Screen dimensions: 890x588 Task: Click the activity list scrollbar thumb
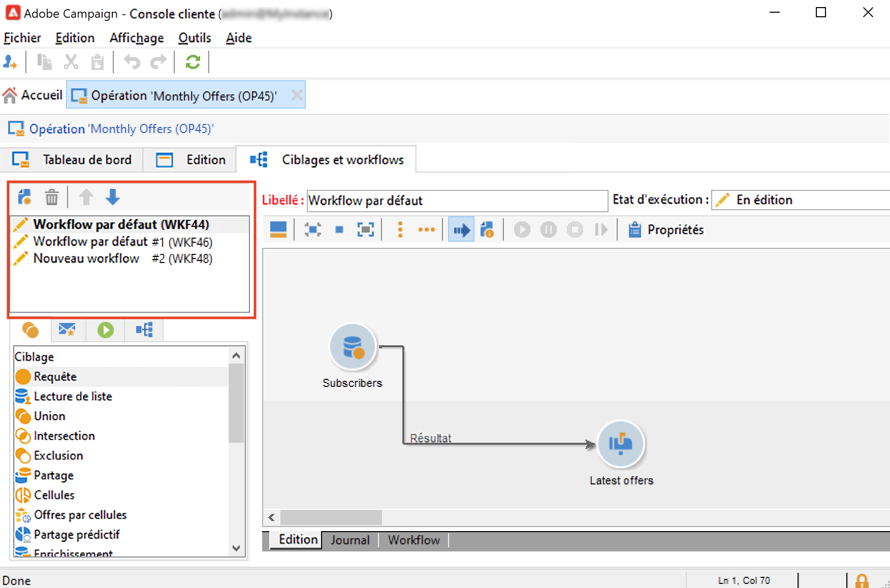pos(236,403)
